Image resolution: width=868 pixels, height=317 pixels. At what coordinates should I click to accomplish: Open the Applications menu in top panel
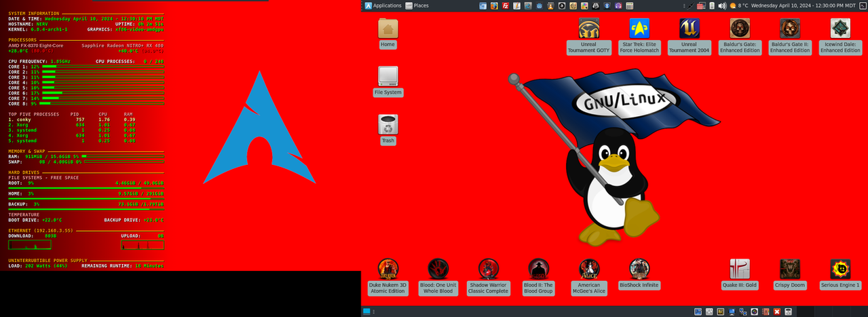coord(383,5)
